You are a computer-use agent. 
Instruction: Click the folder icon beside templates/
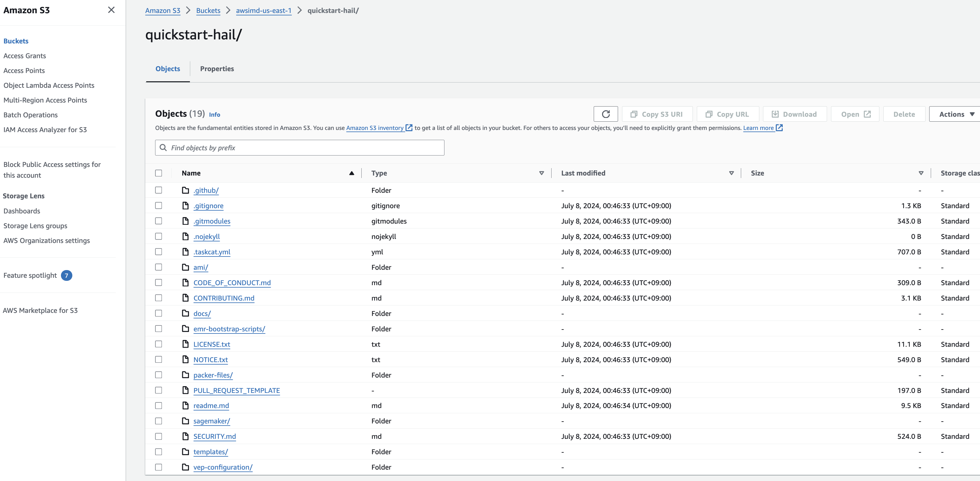[185, 452]
